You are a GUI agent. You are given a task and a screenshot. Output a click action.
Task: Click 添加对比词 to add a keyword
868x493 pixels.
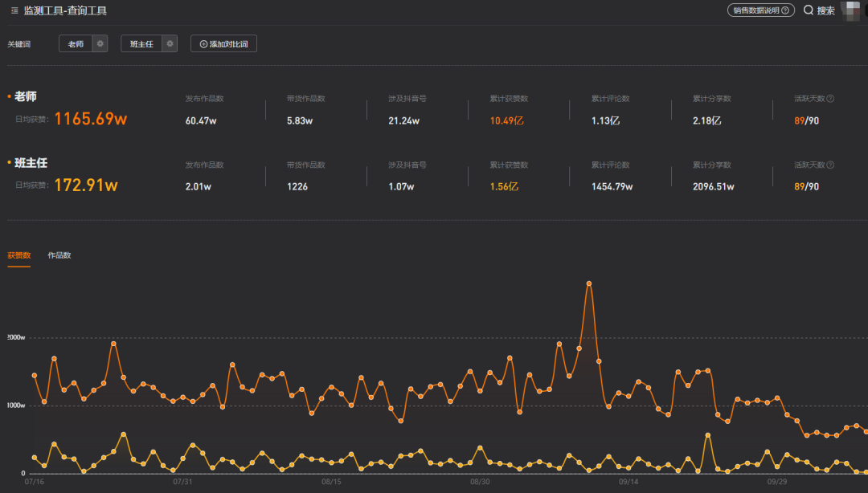pyautogui.click(x=223, y=44)
